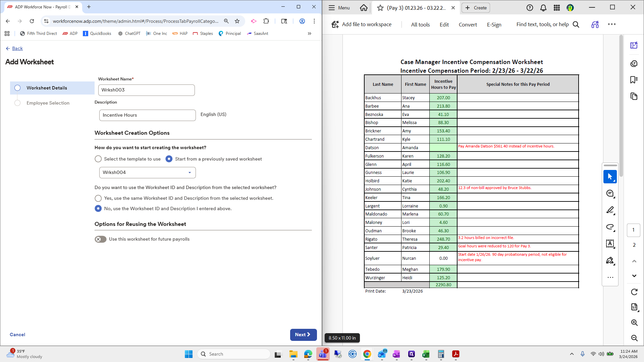Screen dimensions: 644x362
Task: Click the Next button
Action: 303,335
